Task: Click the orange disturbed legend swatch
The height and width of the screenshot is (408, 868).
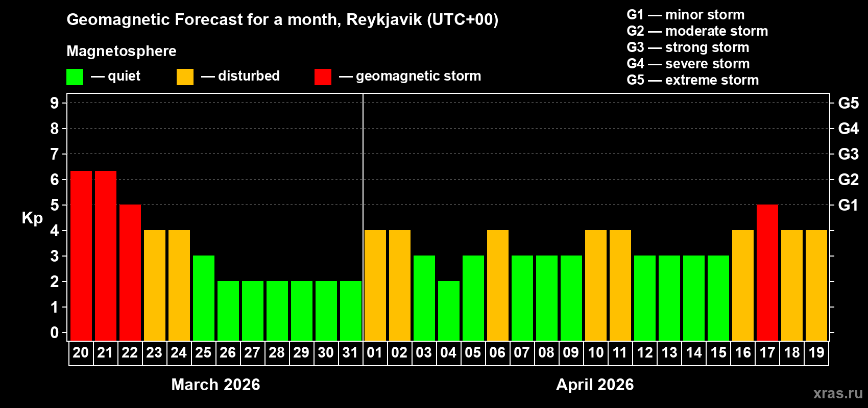Action: click(x=185, y=77)
